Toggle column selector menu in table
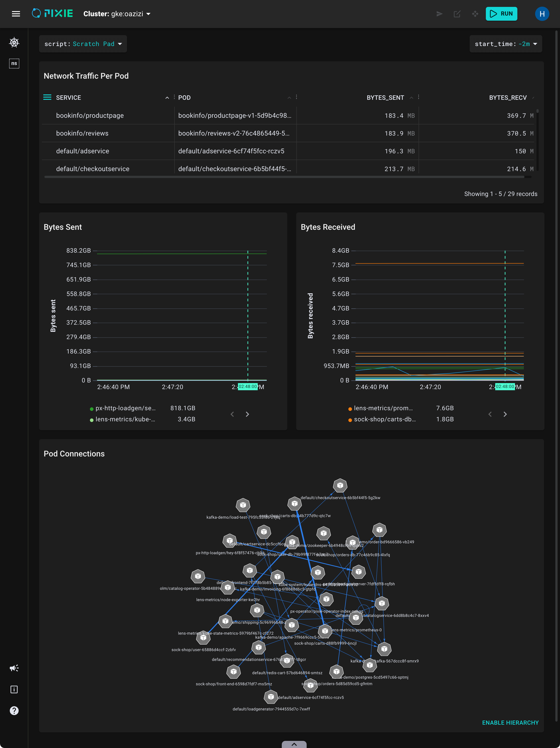 point(47,97)
